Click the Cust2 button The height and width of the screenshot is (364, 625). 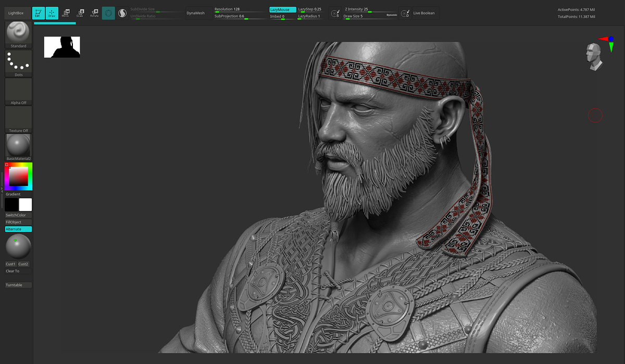(23, 264)
